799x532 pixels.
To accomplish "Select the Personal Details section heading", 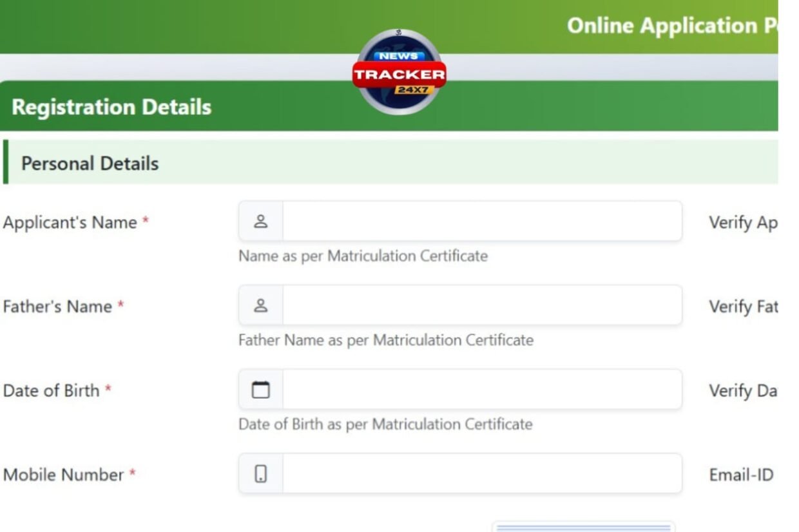I will (90, 163).
